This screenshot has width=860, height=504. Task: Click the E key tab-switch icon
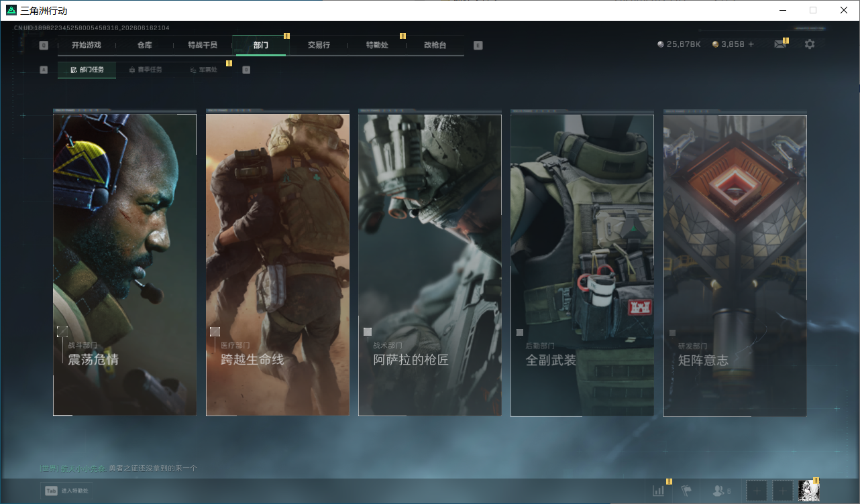[478, 46]
